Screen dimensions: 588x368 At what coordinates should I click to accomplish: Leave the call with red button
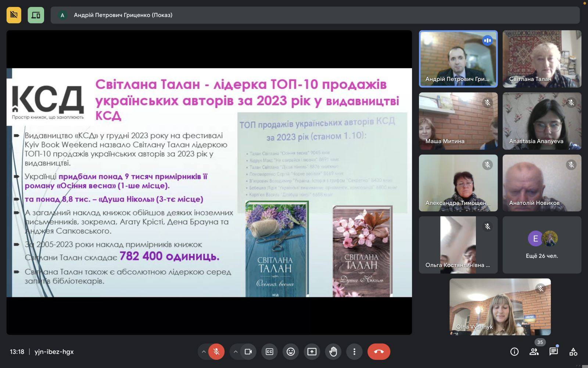(379, 351)
